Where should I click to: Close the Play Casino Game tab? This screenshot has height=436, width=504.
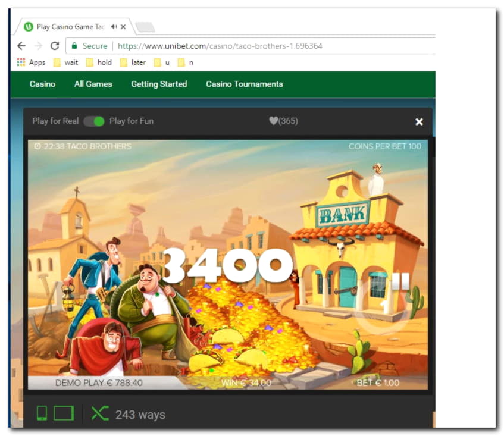point(123,27)
